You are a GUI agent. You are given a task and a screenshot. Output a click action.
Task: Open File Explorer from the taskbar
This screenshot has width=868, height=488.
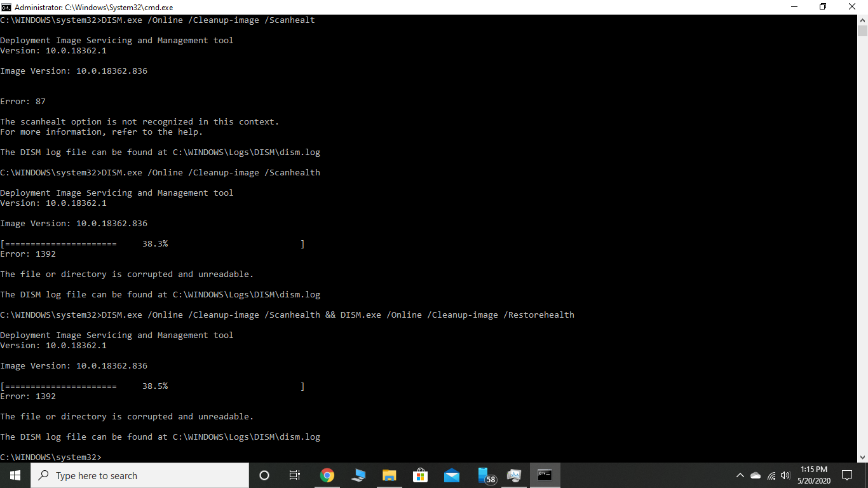(390, 475)
